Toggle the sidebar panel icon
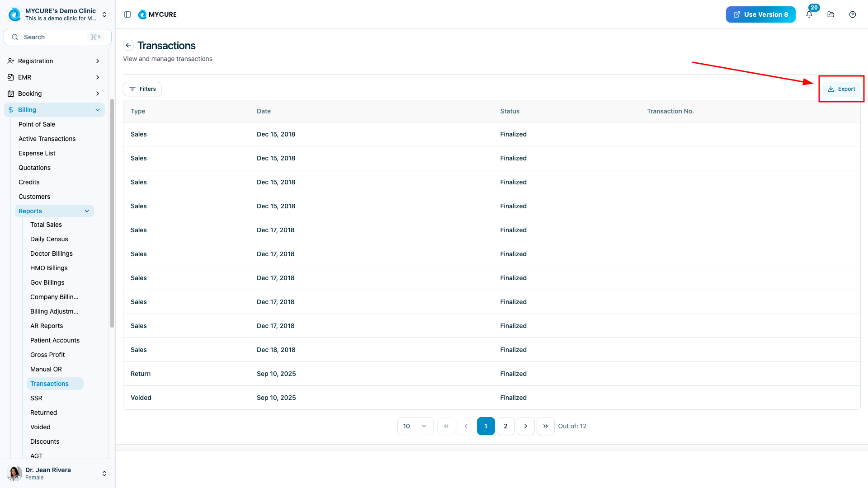Image resolution: width=868 pixels, height=488 pixels. [127, 14]
